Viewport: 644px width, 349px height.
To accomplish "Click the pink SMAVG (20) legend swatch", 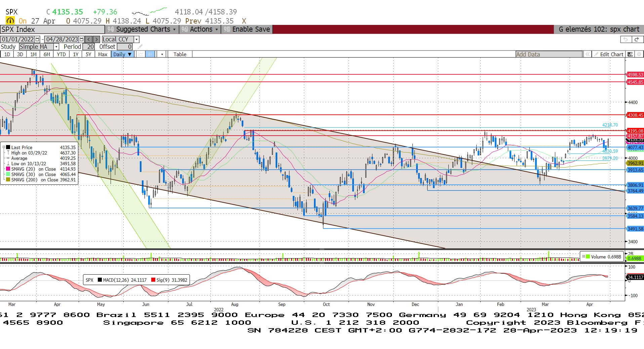I will [x=8, y=169].
